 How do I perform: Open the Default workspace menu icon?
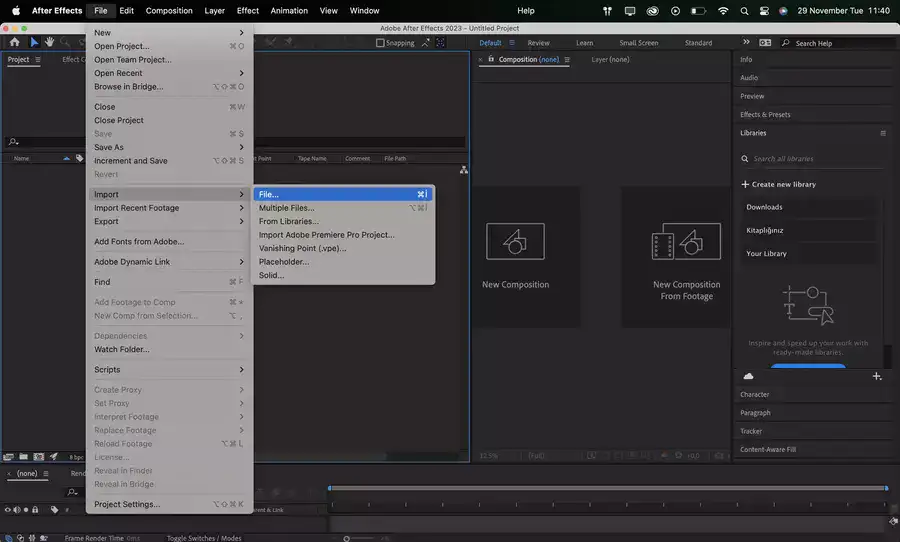coord(512,42)
